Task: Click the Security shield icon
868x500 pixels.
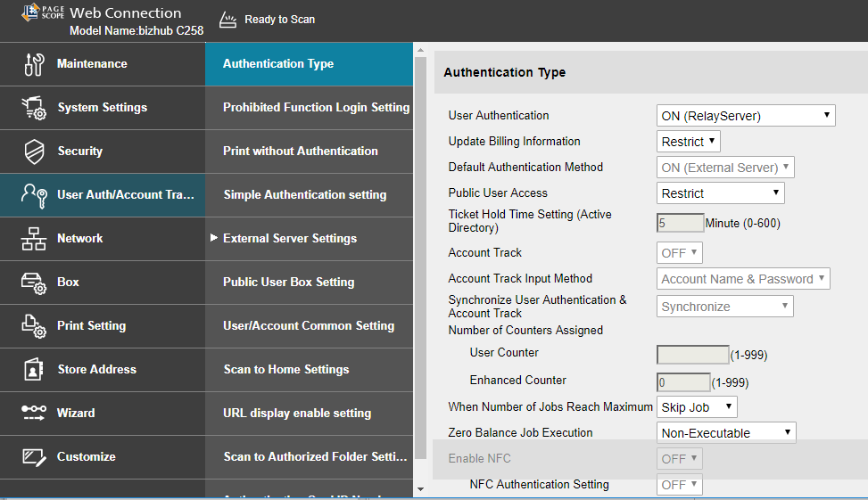Action: (34, 152)
